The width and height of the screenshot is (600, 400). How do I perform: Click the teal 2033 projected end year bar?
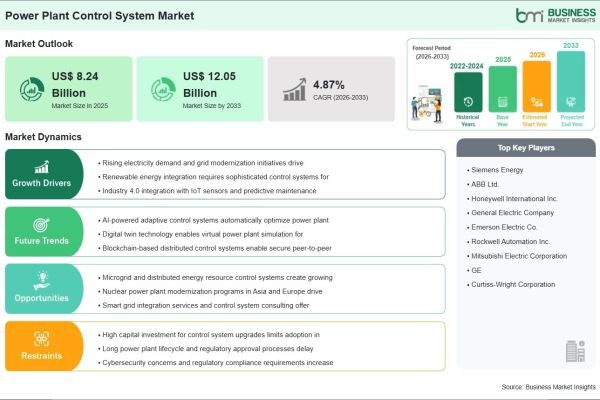point(571,82)
